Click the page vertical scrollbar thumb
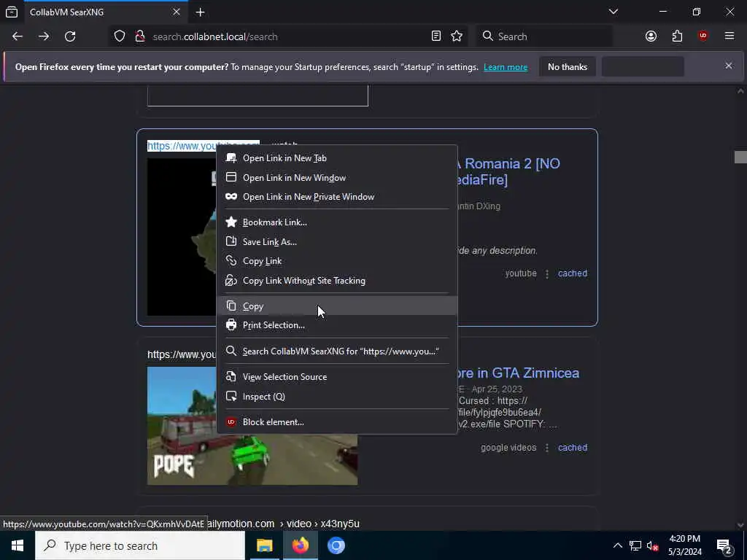This screenshot has width=747, height=560. coord(740,157)
